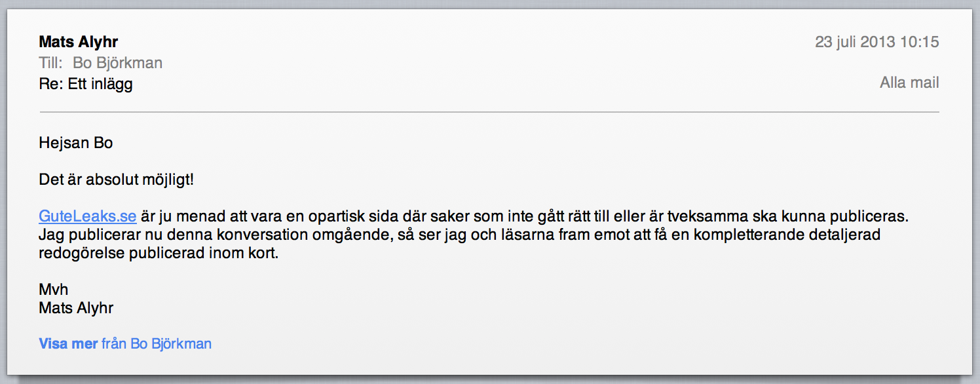
Task: Open the GuteLeaks.se hyperlink
Action: pyautogui.click(x=88, y=216)
